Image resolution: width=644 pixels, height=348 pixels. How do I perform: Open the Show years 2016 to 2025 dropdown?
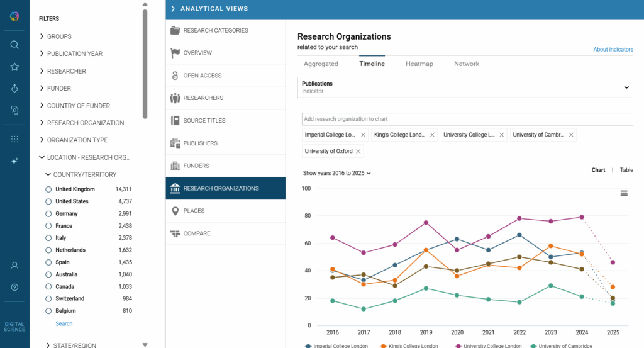[337, 173]
